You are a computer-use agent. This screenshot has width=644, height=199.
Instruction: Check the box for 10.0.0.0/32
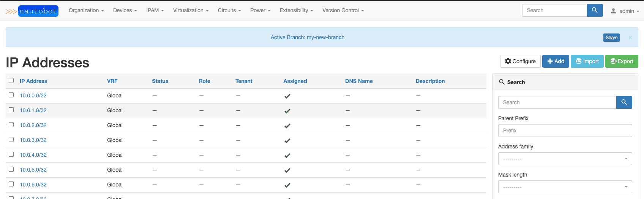[11, 95]
